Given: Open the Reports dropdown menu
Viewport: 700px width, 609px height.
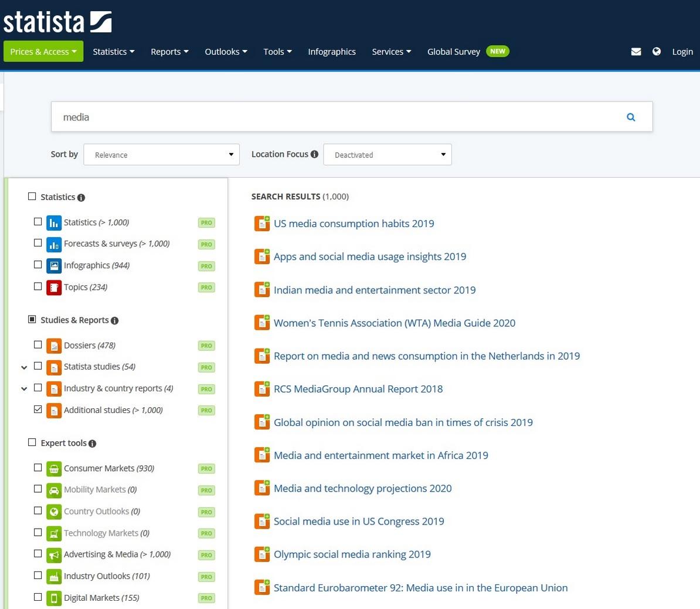Looking at the screenshot, I should coord(169,52).
